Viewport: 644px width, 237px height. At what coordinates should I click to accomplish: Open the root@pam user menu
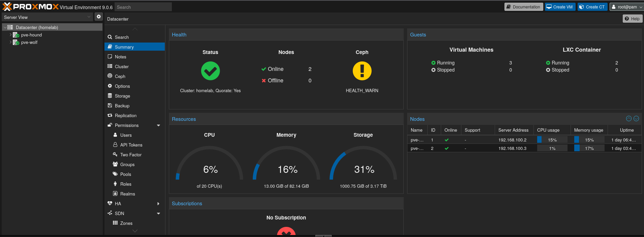[626, 7]
